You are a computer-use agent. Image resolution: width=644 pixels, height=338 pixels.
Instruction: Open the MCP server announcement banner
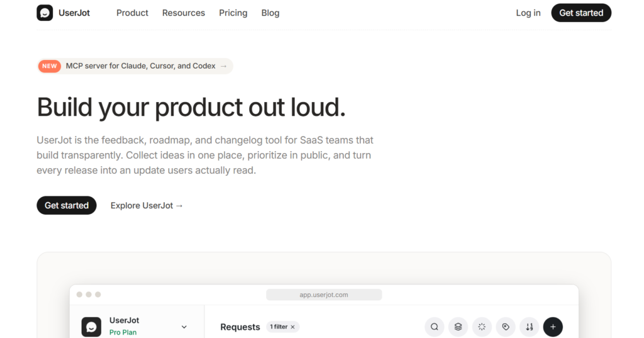point(135,66)
